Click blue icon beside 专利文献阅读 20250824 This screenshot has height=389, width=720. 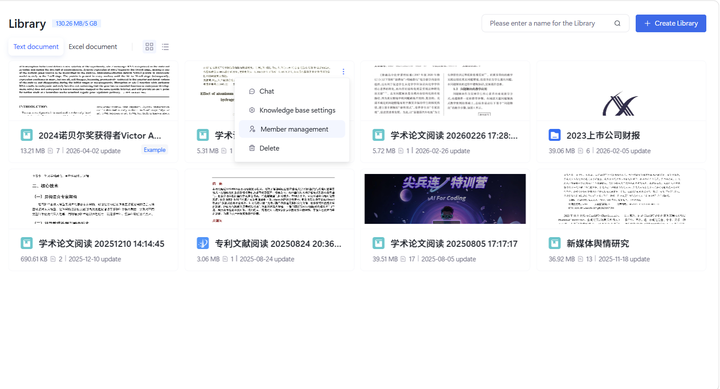click(x=203, y=243)
